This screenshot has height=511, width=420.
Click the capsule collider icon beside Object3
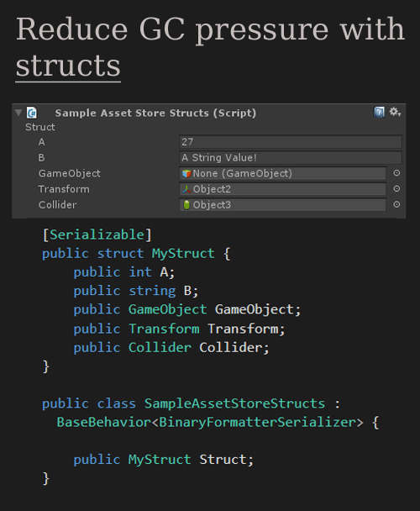[x=186, y=205]
